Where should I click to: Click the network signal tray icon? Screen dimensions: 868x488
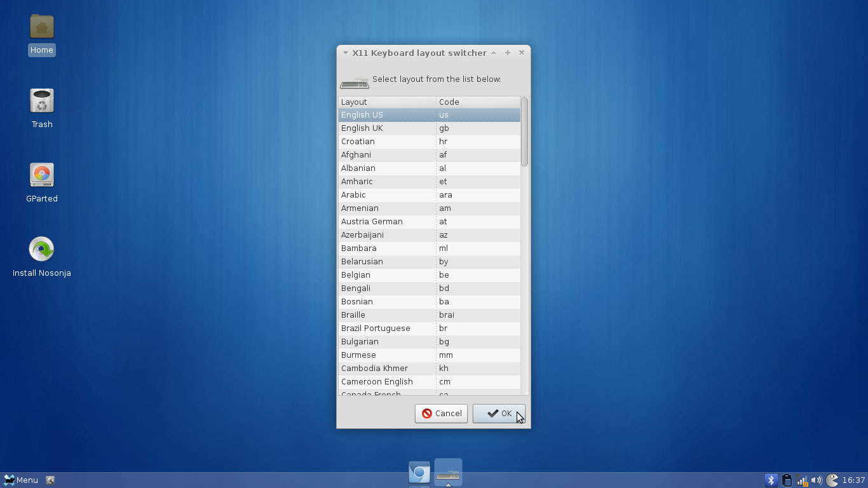[802, 480]
